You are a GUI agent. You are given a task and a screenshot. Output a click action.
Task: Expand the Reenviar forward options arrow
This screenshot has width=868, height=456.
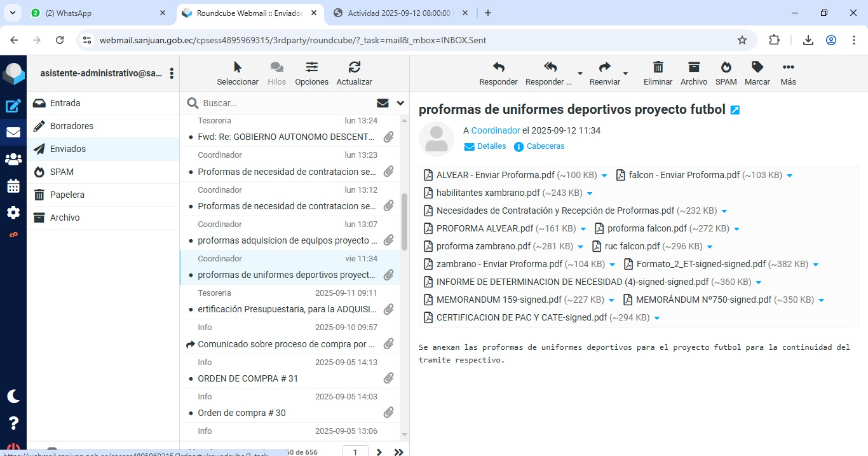click(x=625, y=73)
